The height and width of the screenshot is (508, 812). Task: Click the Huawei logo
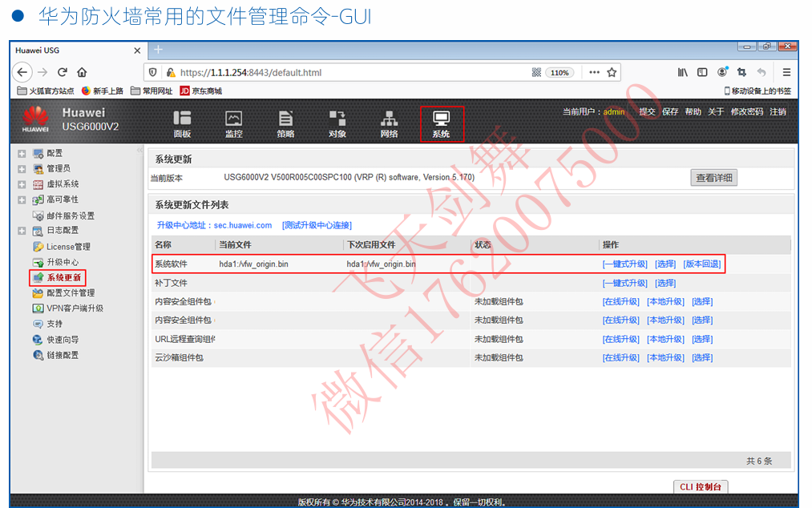click(35, 119)
